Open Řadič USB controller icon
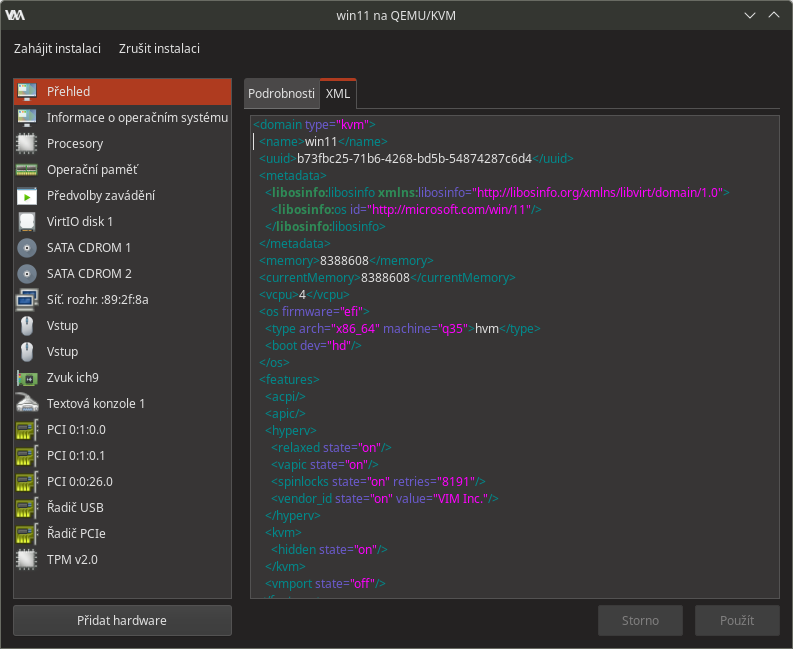 (x=27, y=508)
